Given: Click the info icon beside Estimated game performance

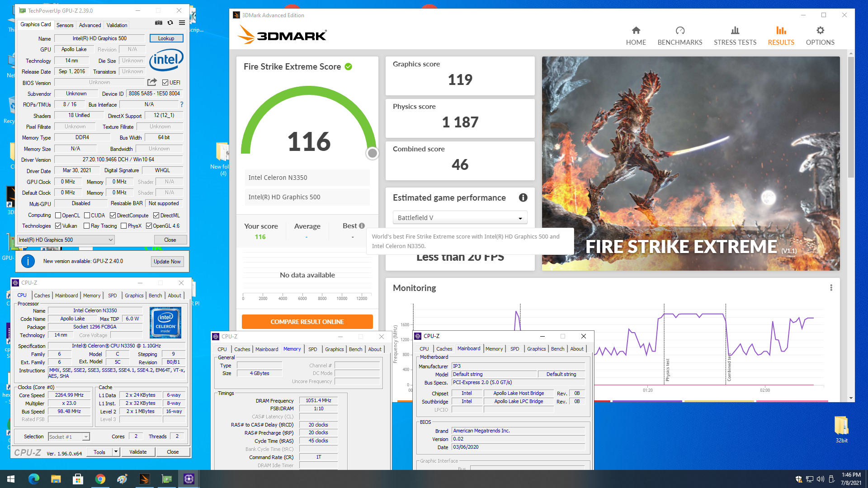Looking at the screenshot, I should tap(523, 197).
